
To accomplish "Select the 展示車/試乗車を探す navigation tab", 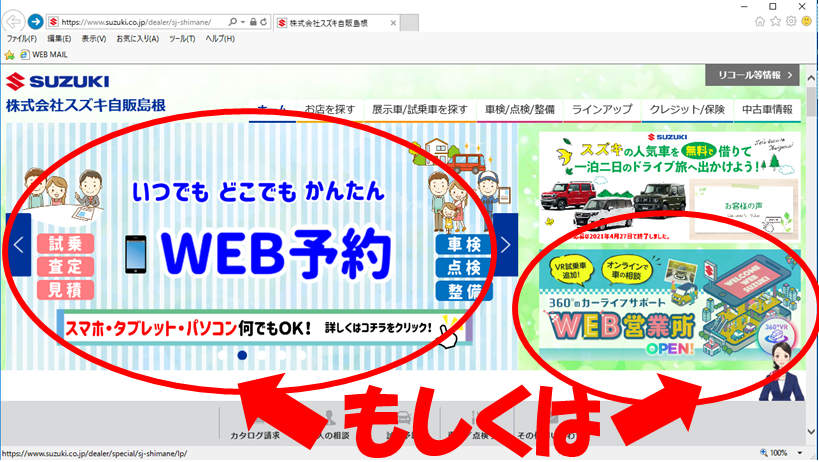I will 419,110.
